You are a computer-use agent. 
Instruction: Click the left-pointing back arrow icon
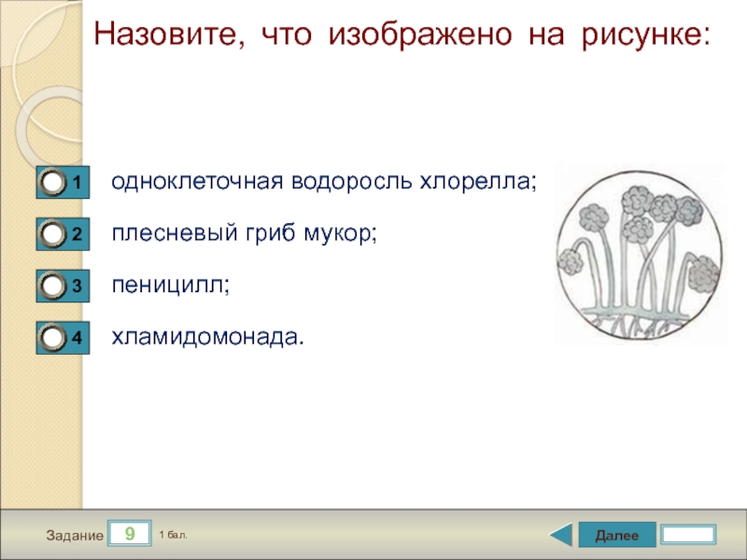point(561,535)
